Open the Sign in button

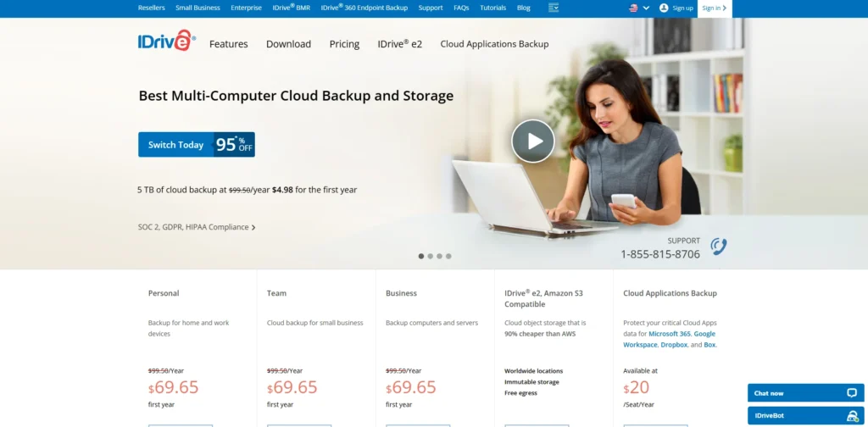[714, 8]
